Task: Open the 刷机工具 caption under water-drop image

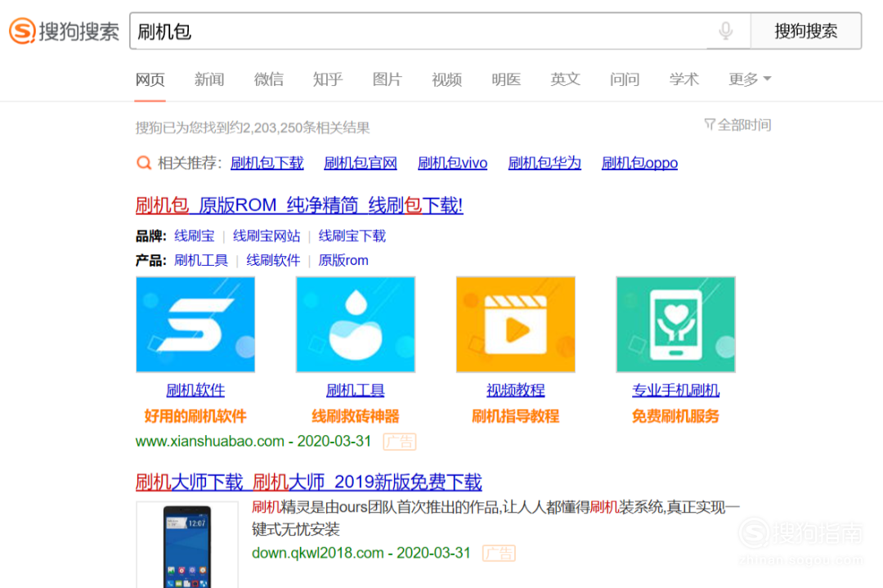Action: (356, 390)
